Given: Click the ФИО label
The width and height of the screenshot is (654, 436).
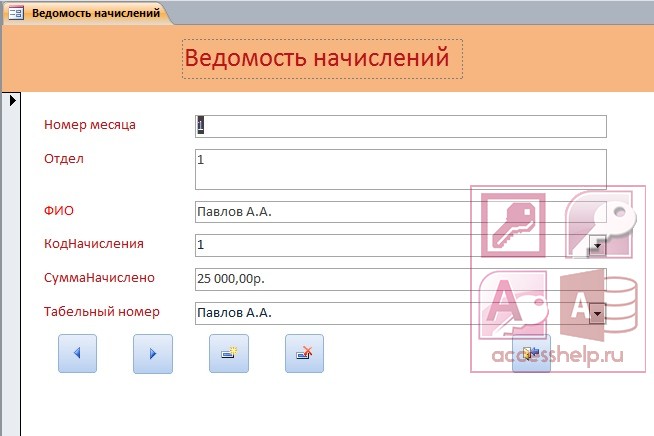Looking at the screenshot, I should (59, 210).
